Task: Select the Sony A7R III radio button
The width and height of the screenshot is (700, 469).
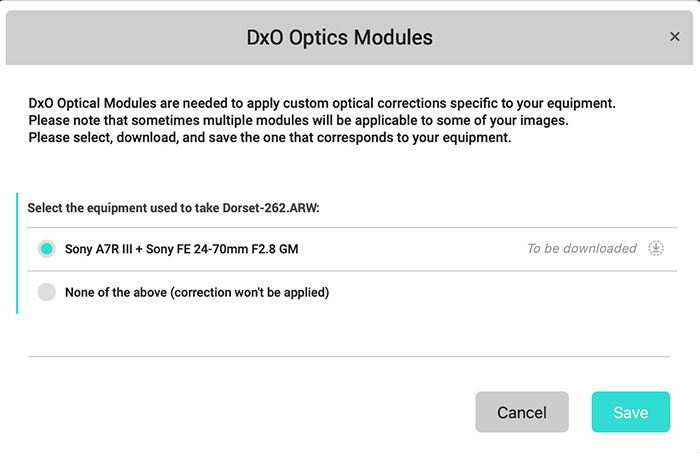Action: [46, 249]
